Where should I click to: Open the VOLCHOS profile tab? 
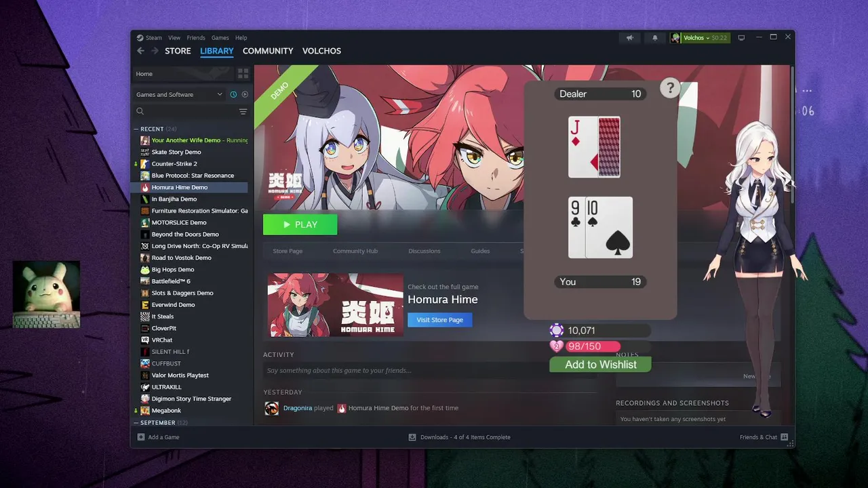[321, 51]
